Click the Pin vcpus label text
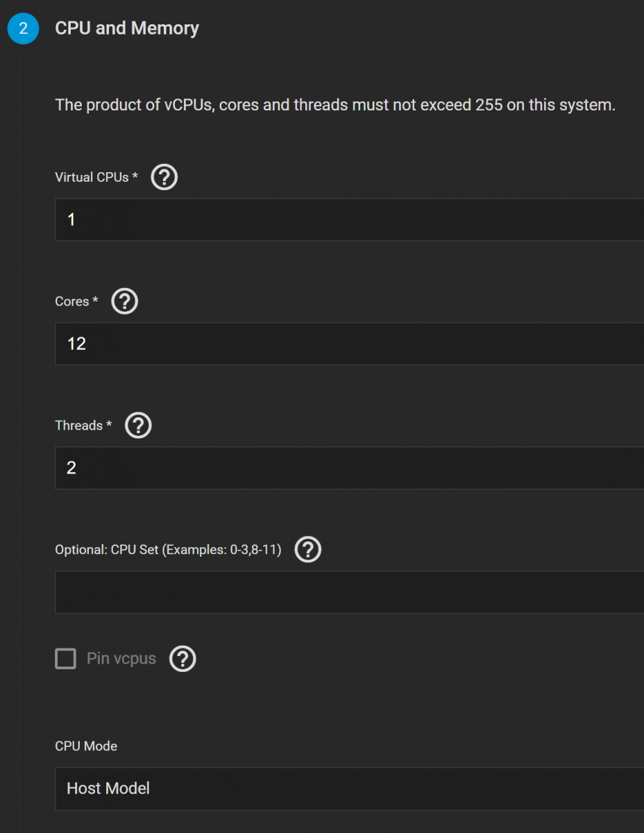The image size is (644, 833). [x=121, y=659]
